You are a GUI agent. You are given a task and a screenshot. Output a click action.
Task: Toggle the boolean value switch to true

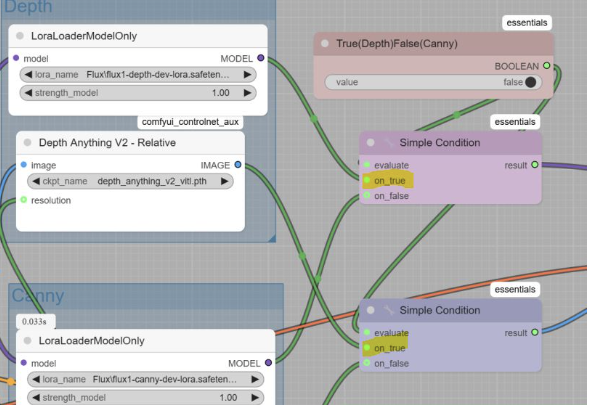(x=530, y=82)
